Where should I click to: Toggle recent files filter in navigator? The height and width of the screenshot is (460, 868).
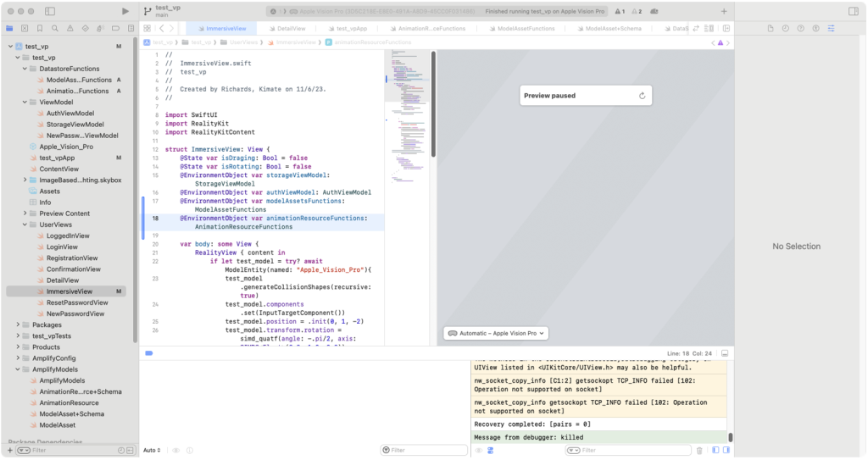[x=120, y=451]
